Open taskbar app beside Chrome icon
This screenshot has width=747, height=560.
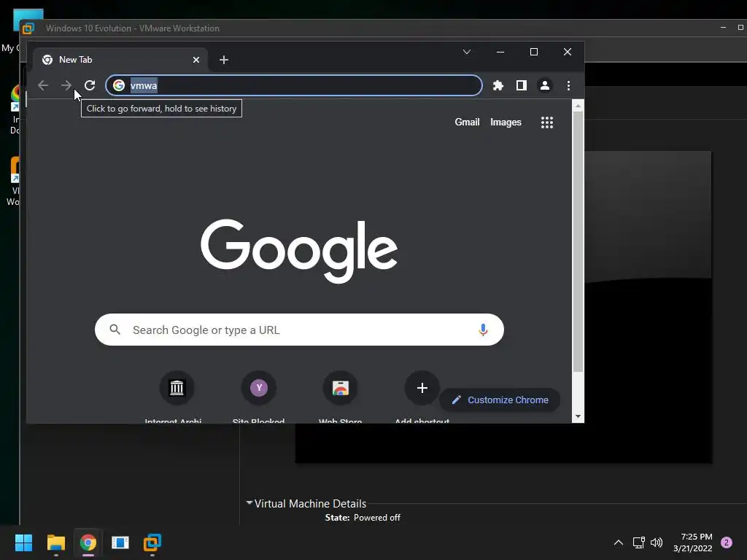(x=120, y=542)
